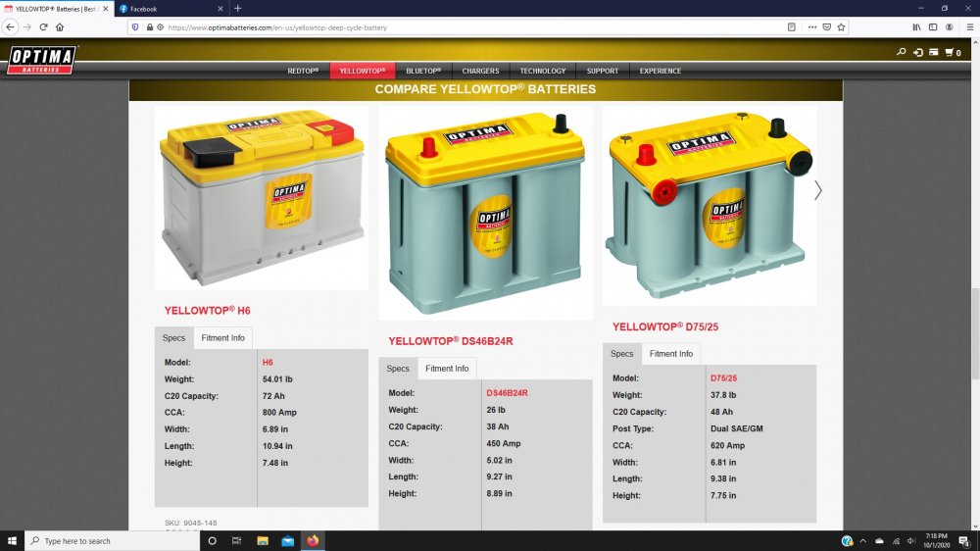The image size is (980, 551).
Task: Click the Optima Batteries logo
Action: (x=40, y=60)
